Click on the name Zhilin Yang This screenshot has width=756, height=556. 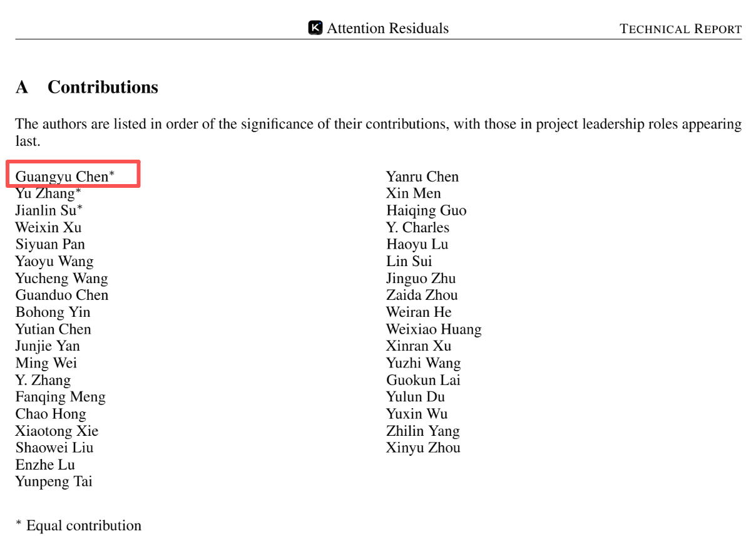pos(423,431)
